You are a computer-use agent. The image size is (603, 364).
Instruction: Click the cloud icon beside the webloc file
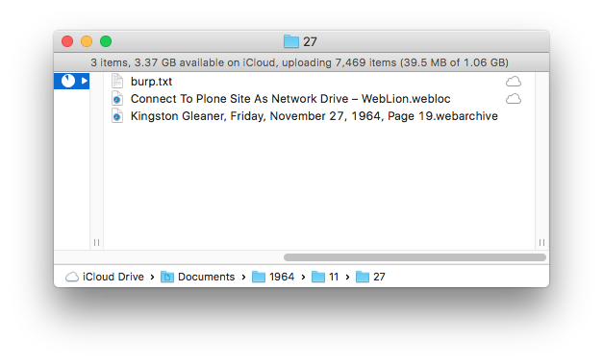click(513, 99)
